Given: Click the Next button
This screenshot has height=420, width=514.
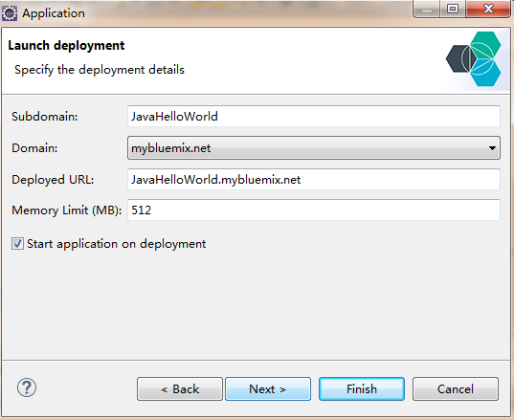Looking at the screenshot, I should [x=268, y=388].
